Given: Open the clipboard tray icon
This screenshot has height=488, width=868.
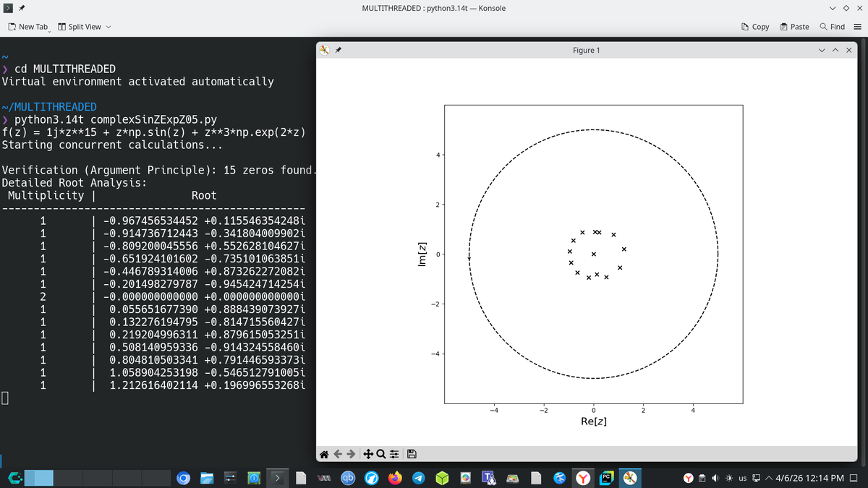Looking at the screenshot, I should 702,478.
